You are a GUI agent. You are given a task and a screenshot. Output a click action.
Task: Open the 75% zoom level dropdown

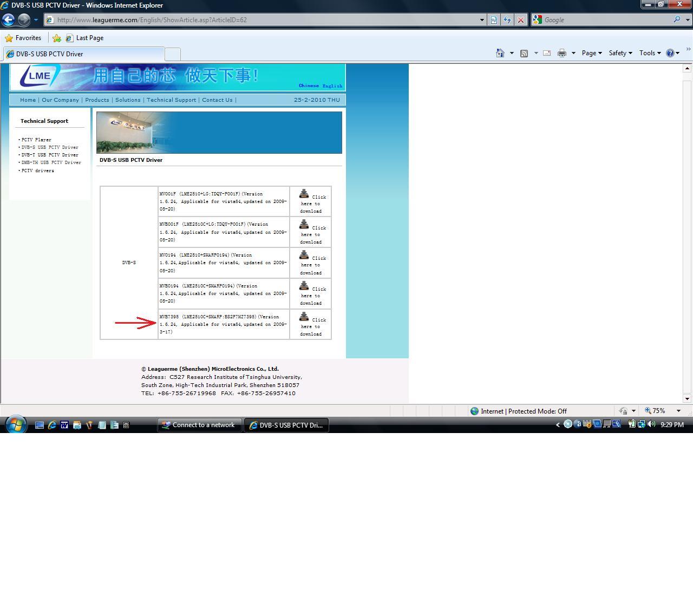678,411
